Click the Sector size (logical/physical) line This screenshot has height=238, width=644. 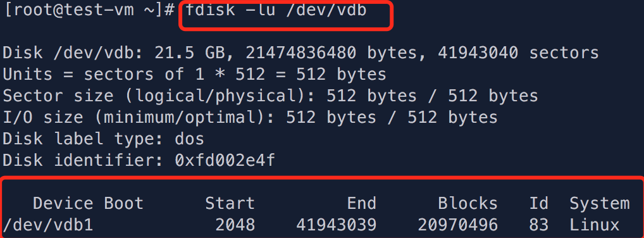pos(270,96)
